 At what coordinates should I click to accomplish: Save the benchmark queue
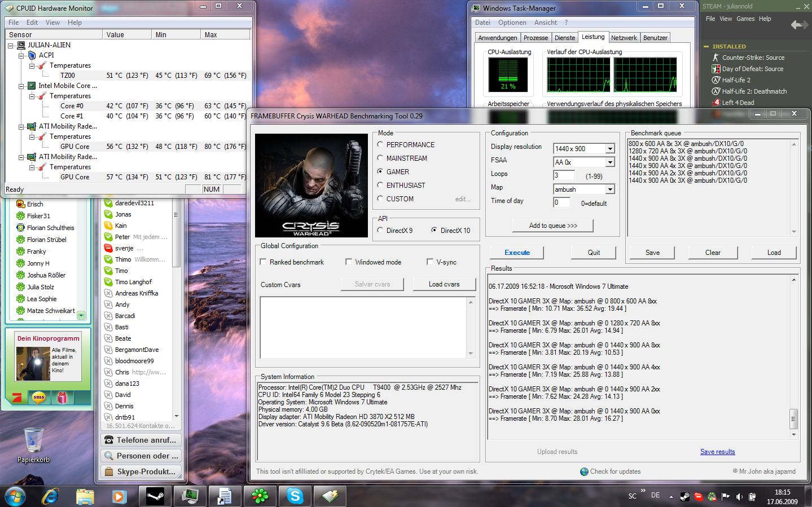pos(652,253)
